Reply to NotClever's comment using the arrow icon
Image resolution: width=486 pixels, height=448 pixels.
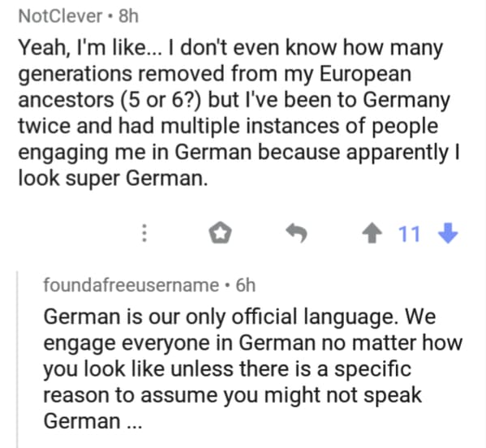pyautogui.click(x=296, y=233)
